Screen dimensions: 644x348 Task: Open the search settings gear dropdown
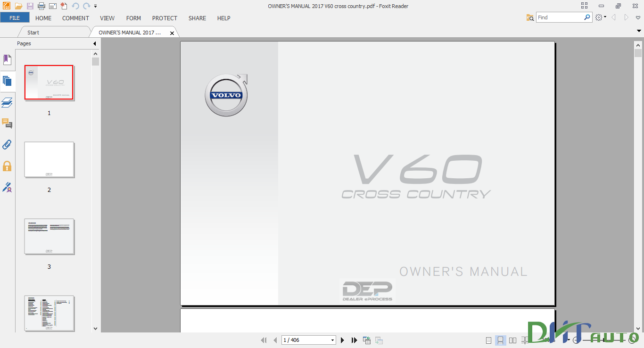(600, 17)
